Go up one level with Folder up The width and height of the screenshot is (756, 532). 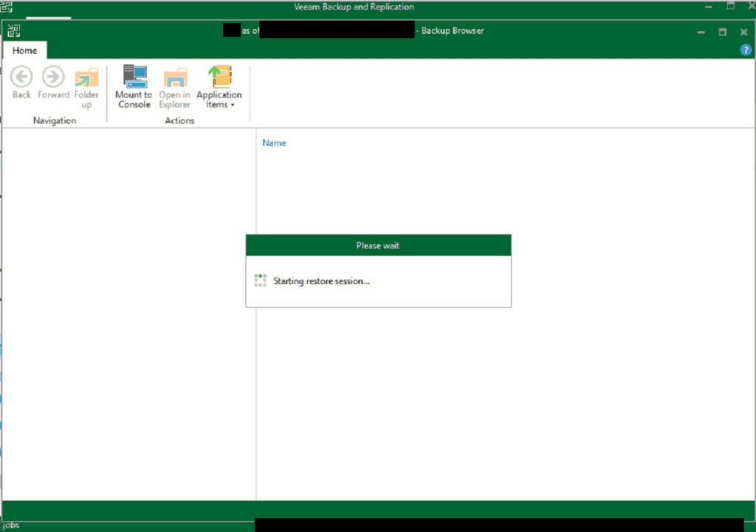coord(86,77)
